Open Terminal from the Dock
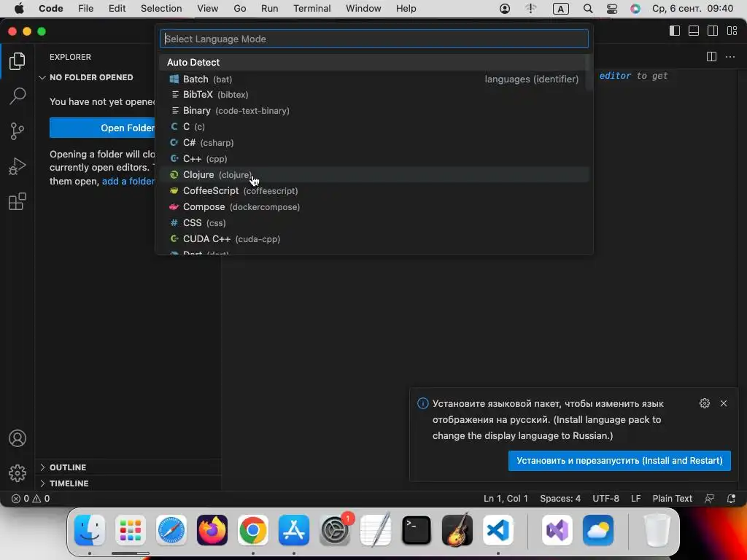The height and width of the screenshot is (560, 747). point(417,530)
